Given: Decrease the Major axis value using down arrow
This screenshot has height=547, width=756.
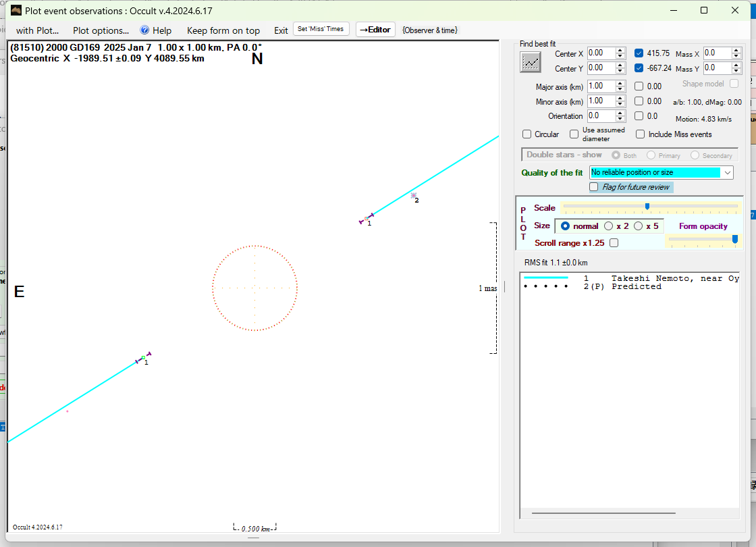Looking at the screenshot, I should (620, 89).
